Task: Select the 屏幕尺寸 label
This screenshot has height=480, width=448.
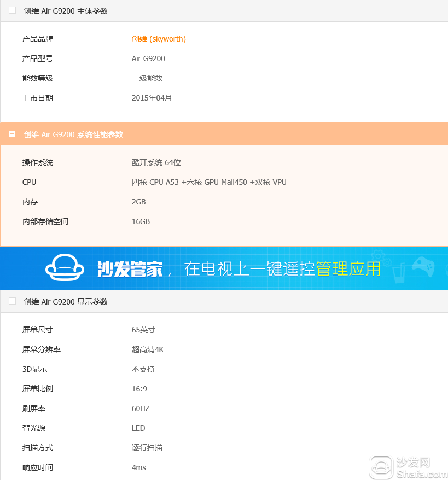Action: point(38,330)
